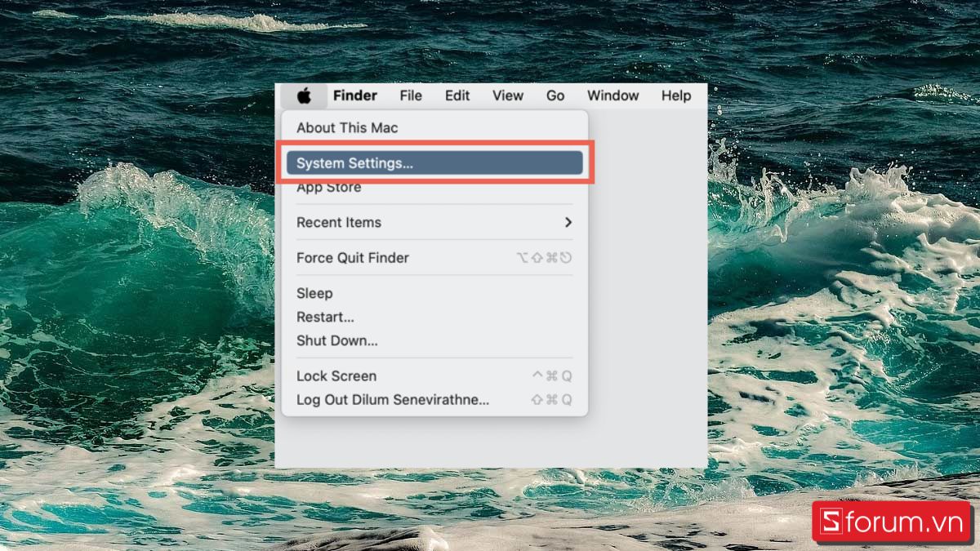This screenshot has width=980, height=551.
Task: Open the Go menu
Action: [x=555, y=96]
